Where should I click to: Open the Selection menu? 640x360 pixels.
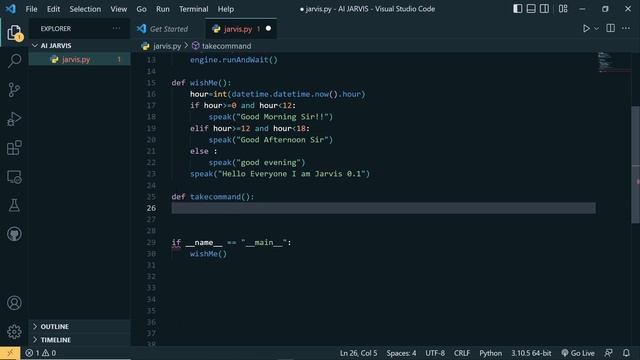[x=85, y=9]
